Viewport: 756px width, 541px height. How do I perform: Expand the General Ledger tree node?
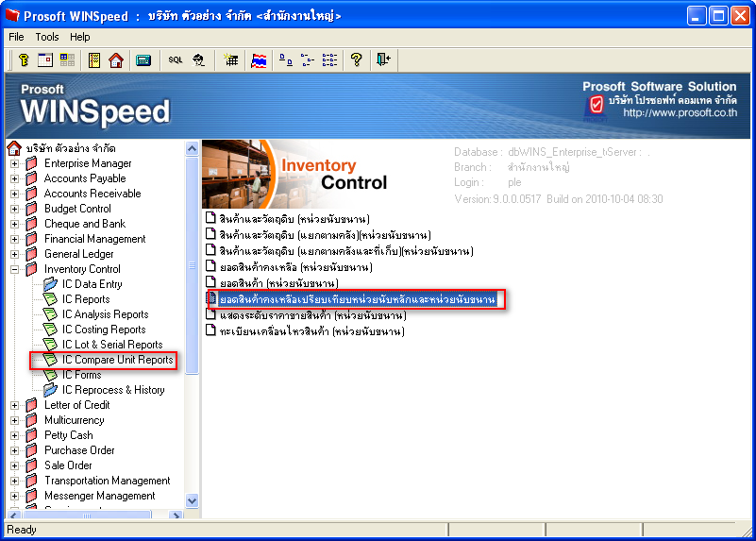click(14, 254)
